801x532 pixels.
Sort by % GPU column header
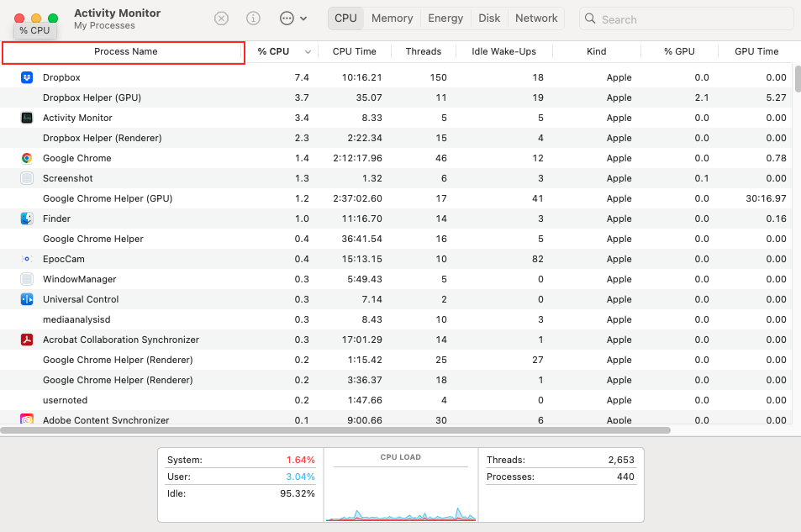(x=679, y=51)
